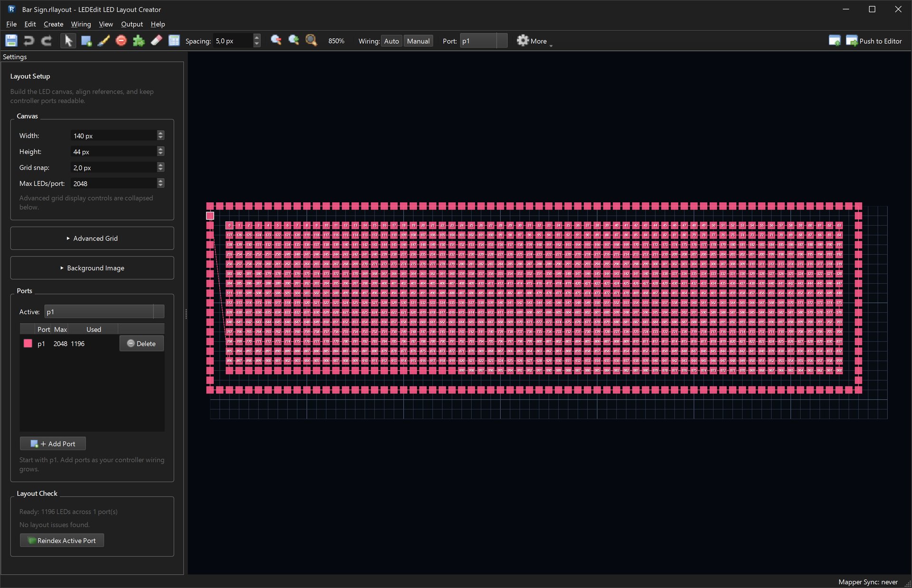
Task: Open the Help menu
Action: click(158, 24)
